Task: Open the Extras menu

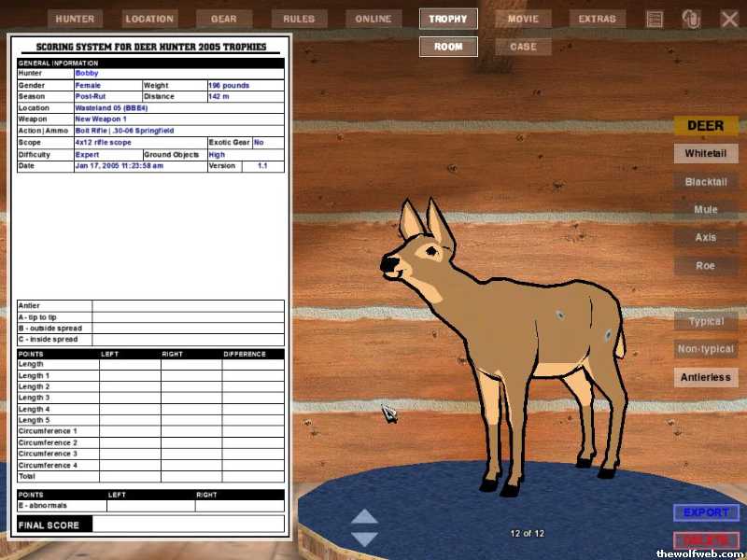Action: click(x=598, y=19)
